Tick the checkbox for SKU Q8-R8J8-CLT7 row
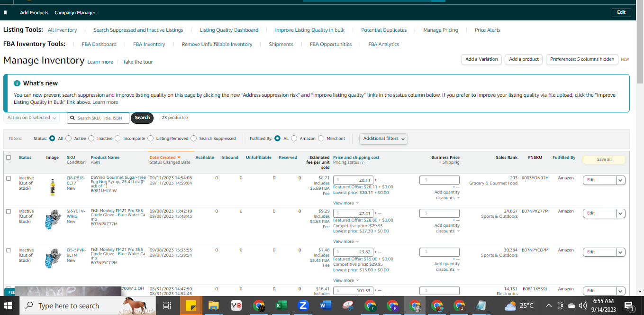The width and height of the screenshot is (644, 315). click(x=9, y=178)
